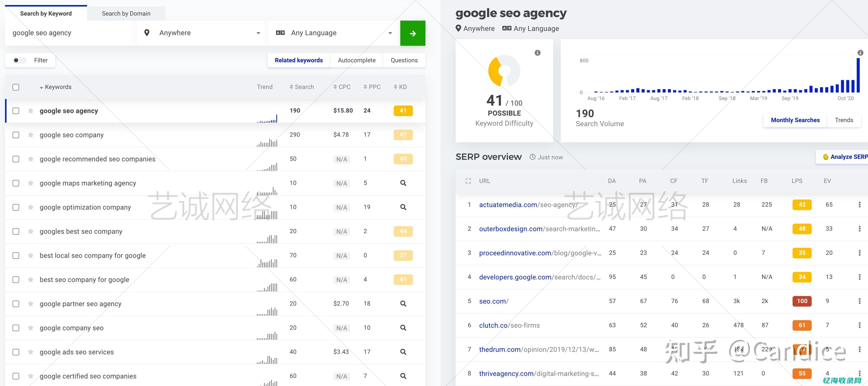This screenshot has width=868, height=386.
Task: Open thriveagency.com result link
Action: 539,373
